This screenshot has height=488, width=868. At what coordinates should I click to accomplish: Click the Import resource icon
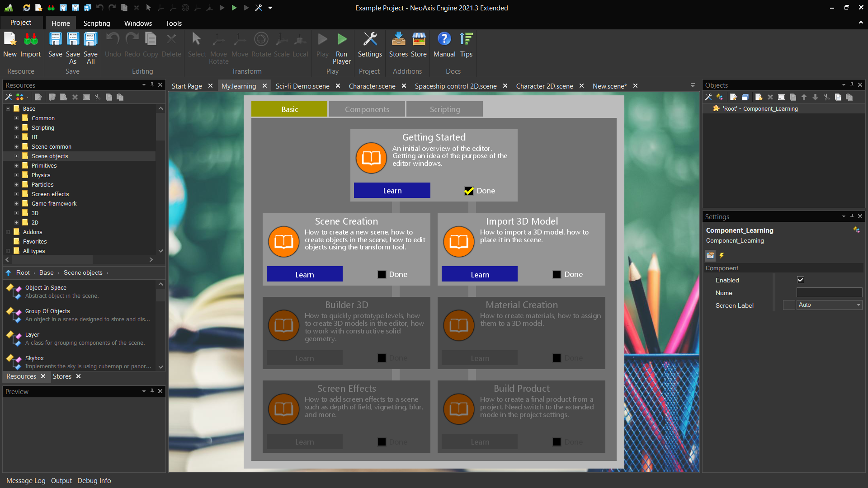pos(31,40)
